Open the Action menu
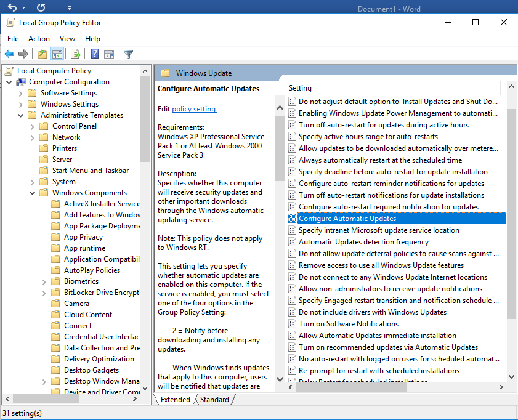 coord(39,39)
